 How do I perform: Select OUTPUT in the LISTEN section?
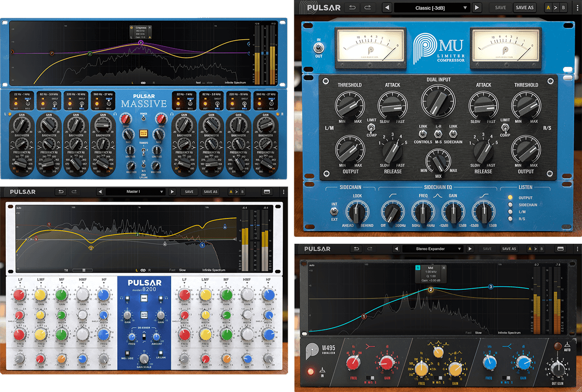point(510,197)
